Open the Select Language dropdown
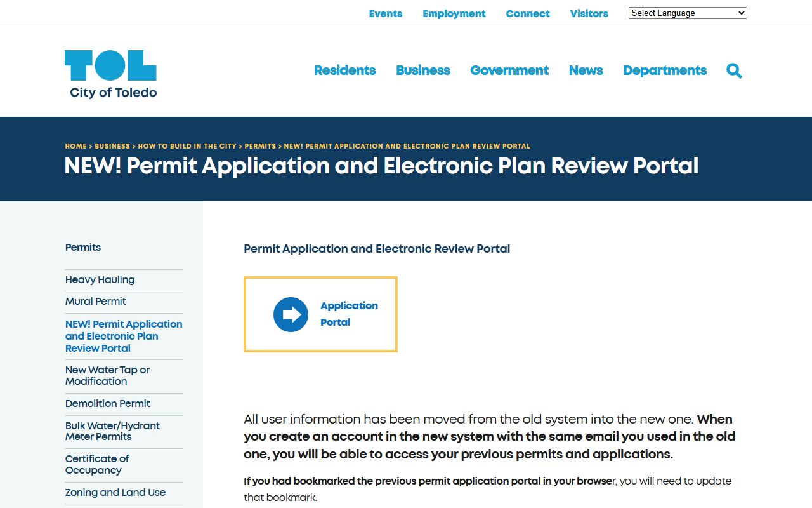 687,13
